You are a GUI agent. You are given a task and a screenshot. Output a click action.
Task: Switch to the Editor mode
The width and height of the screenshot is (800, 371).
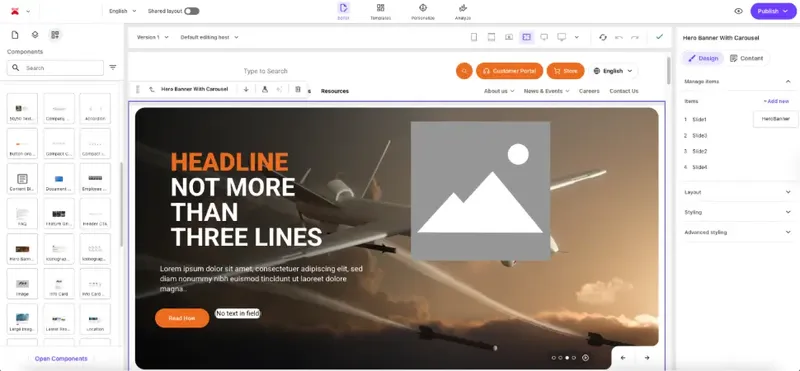tap(343, 11)
